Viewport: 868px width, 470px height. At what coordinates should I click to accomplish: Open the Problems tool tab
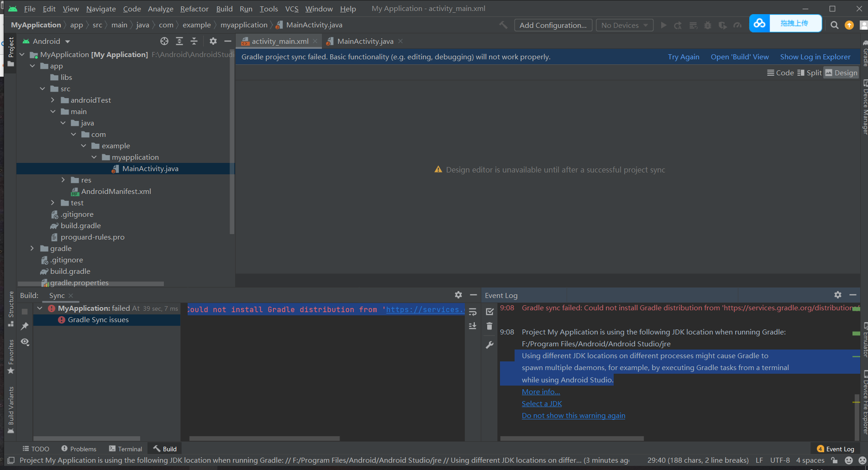tap(79, 449)
